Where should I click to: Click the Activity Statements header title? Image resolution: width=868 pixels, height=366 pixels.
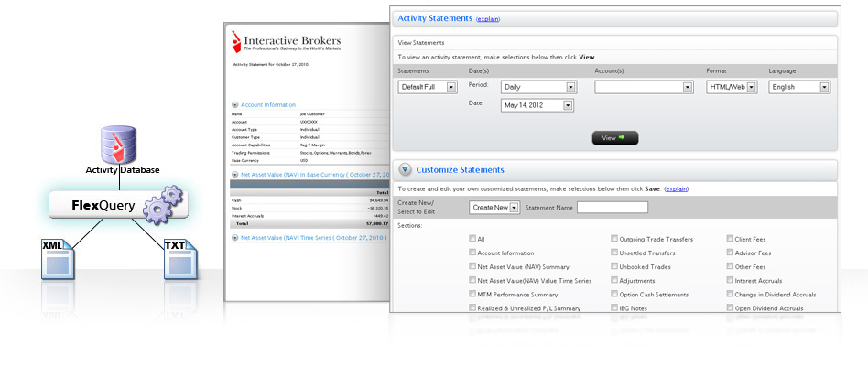[435, 18]
